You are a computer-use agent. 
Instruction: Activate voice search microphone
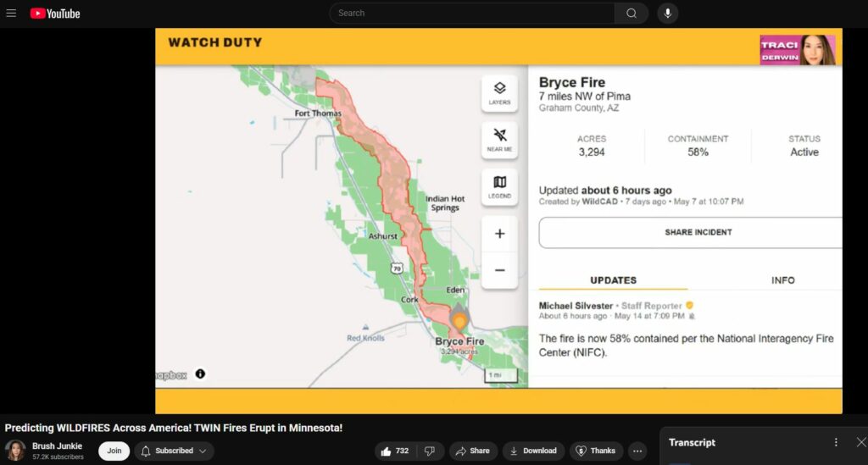click(668, 14)
